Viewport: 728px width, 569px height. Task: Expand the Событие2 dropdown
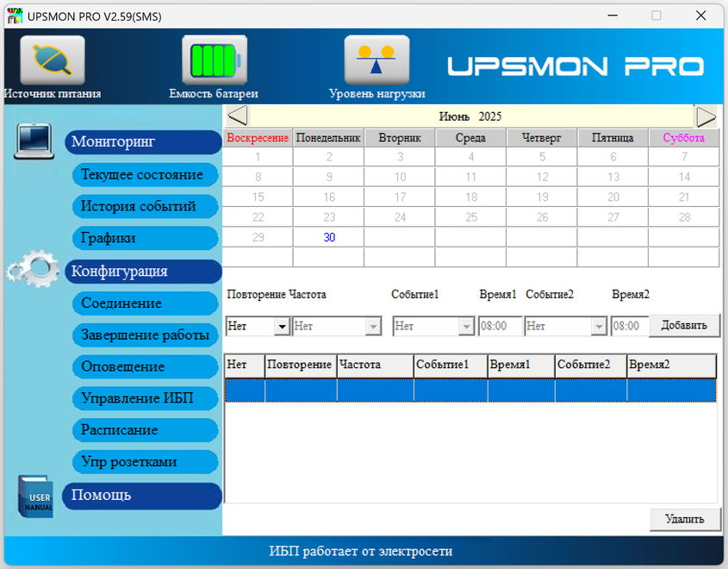pyautogui.click(x=599, y=326)
